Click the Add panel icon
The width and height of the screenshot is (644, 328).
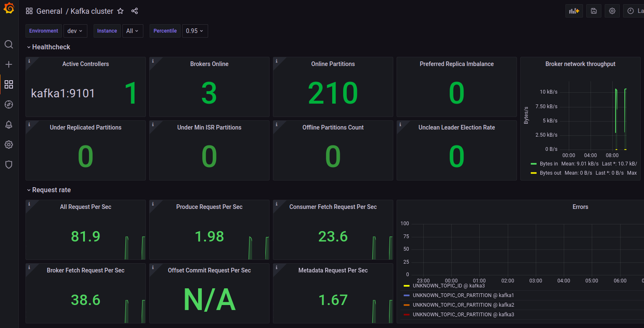[x=574, y=11]
